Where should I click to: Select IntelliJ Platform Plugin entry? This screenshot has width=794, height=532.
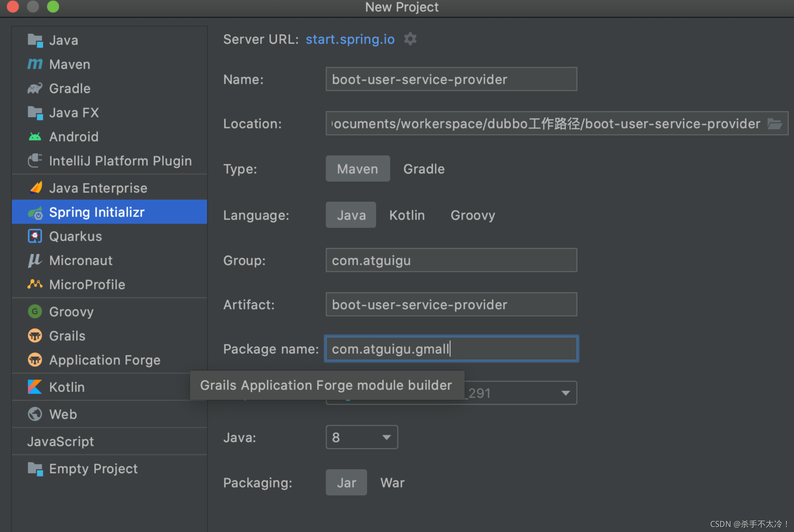(109, 161)
